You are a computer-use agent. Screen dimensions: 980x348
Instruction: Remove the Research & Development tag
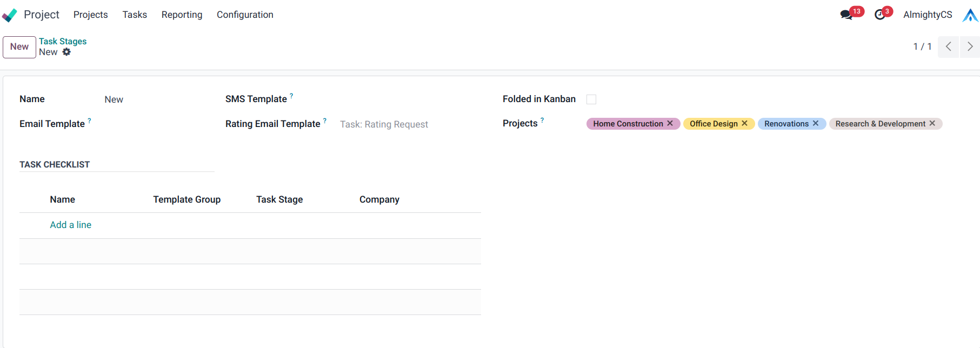click(x=932, y=123)
